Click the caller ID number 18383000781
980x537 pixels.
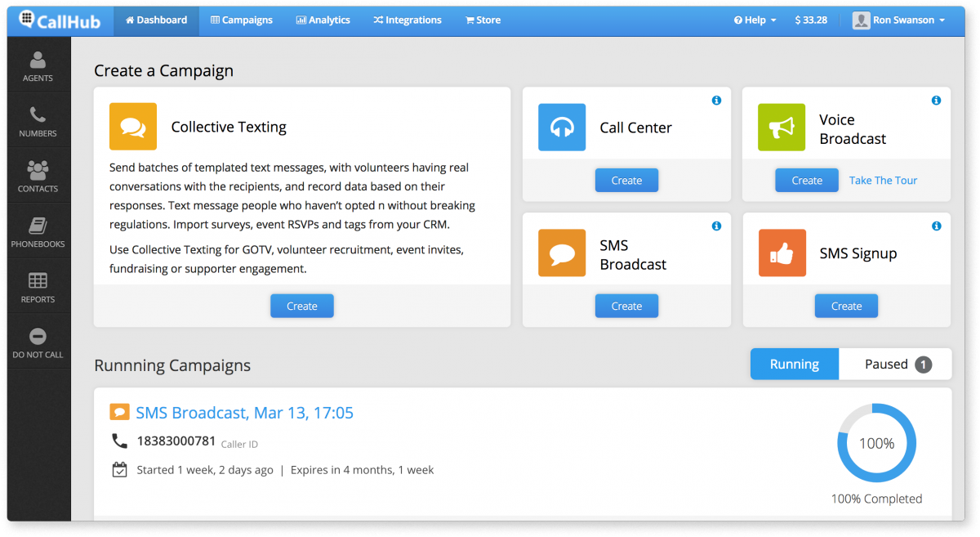click(x=176, y=441)
